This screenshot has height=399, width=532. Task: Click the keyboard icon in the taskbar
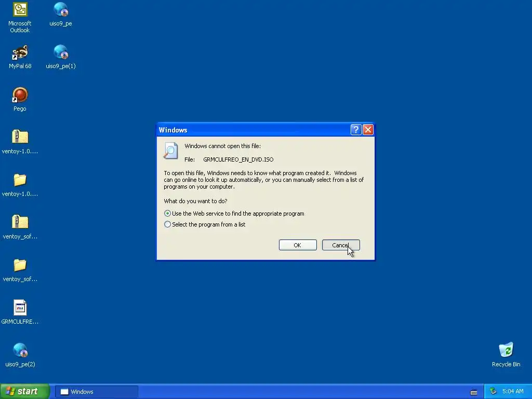474,392
